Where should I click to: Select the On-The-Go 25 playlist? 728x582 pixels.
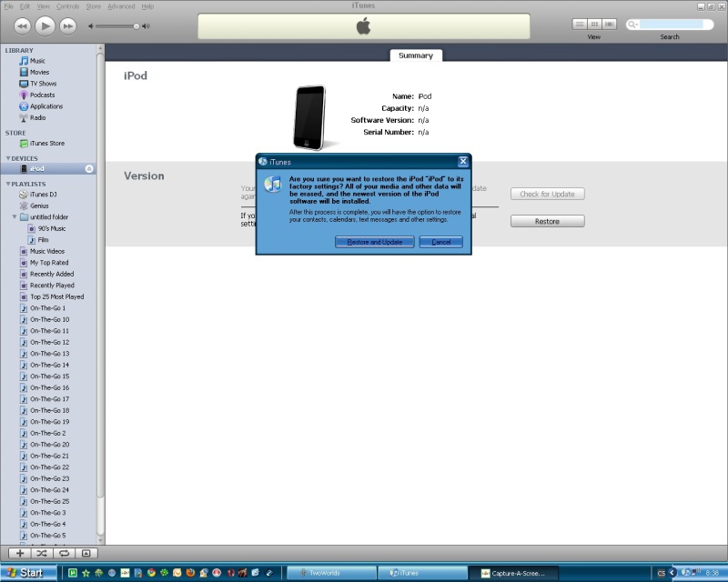(49, 501)
